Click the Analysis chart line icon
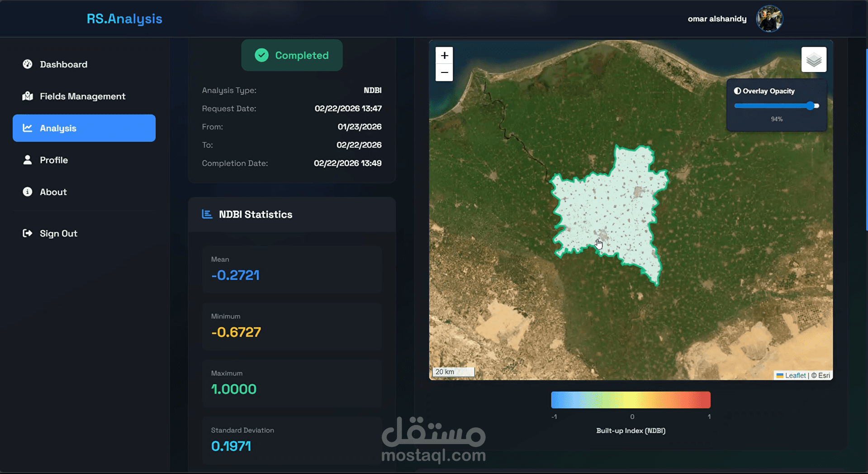868x474 pixels. [28, 128]
